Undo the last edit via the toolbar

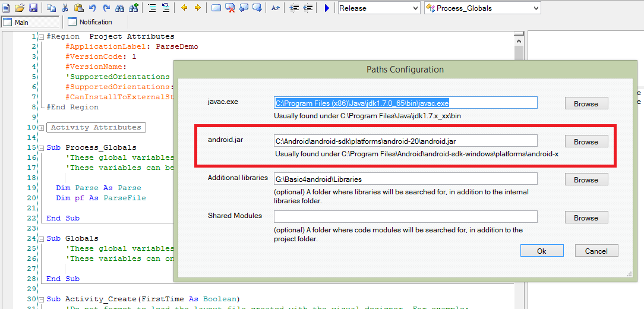click(93, 8)
